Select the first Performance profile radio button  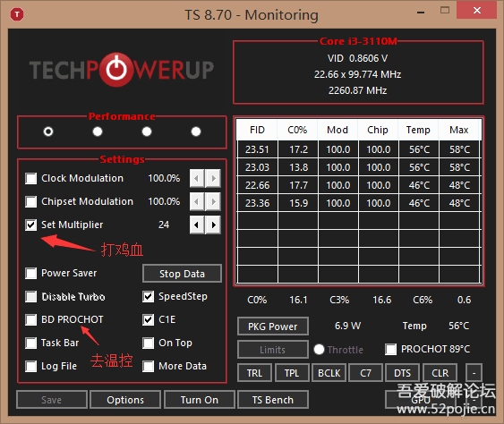coord(48,131)
